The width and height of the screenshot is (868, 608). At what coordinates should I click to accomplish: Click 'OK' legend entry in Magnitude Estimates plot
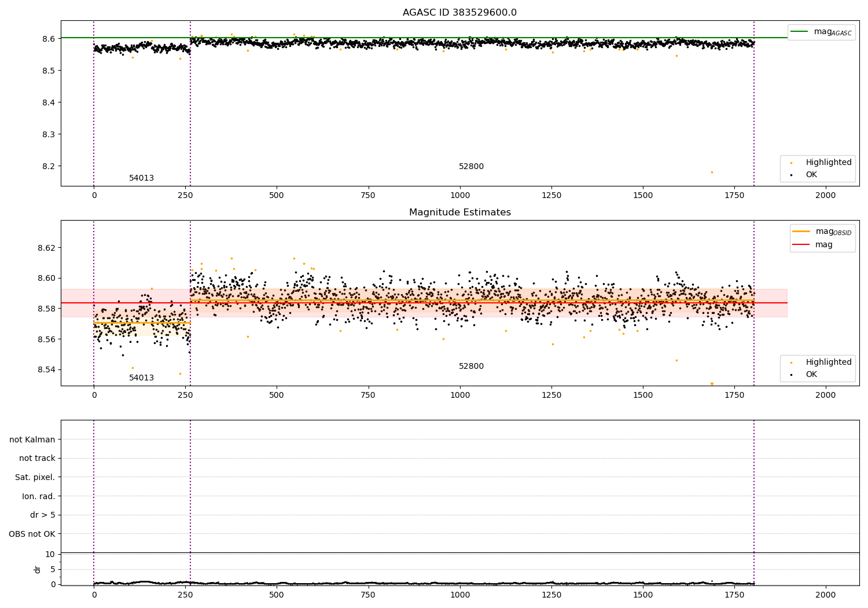pos(811,375)
